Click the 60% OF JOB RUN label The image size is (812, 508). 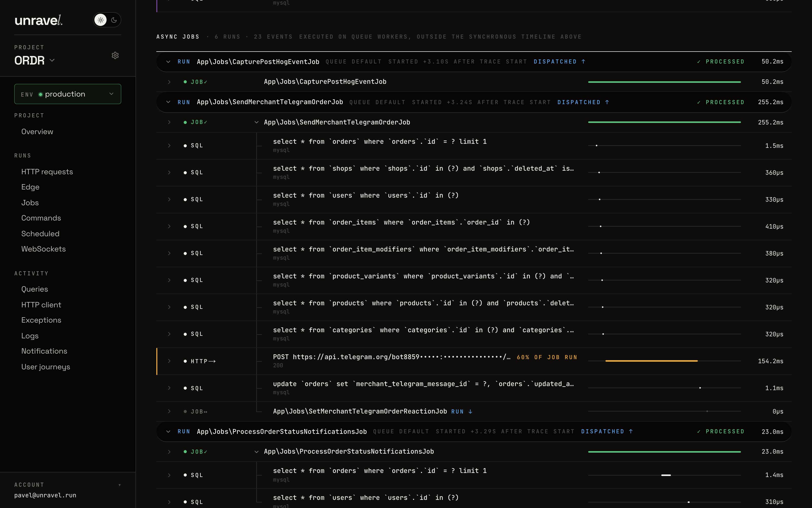(547, 357)
